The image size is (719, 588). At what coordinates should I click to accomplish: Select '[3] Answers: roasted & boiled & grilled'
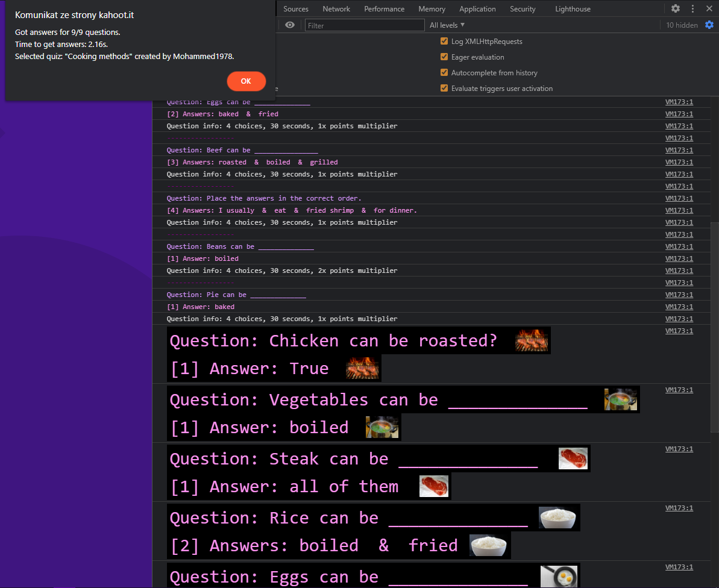252,162
